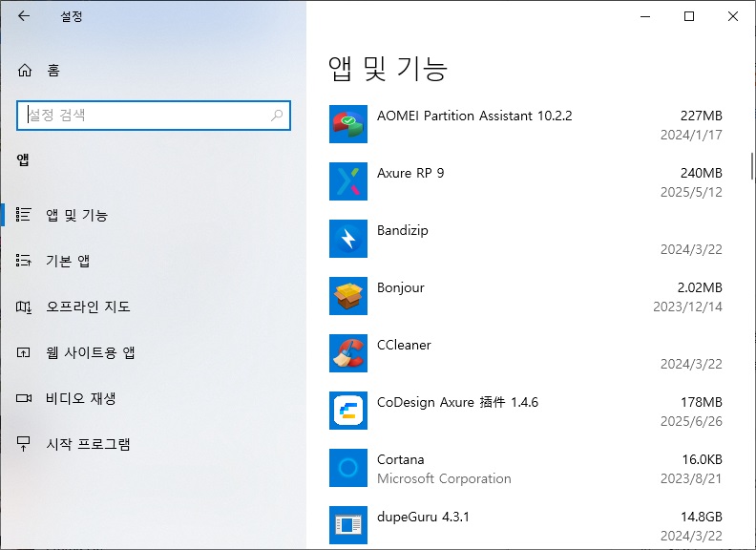Click the 240MB size value
Viewport: 756px width, 550px height.
701,173
